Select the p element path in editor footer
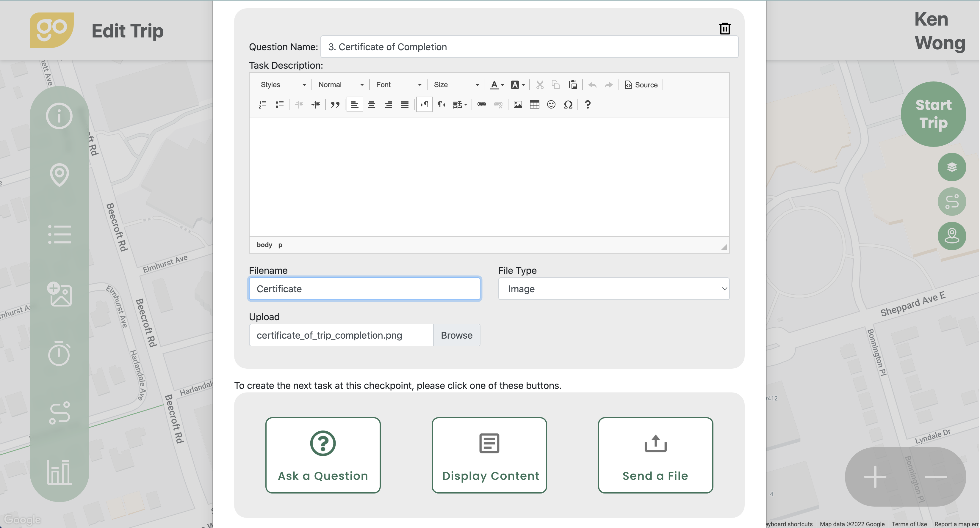This screenshot has height=528, width=980. click(280, 245)
